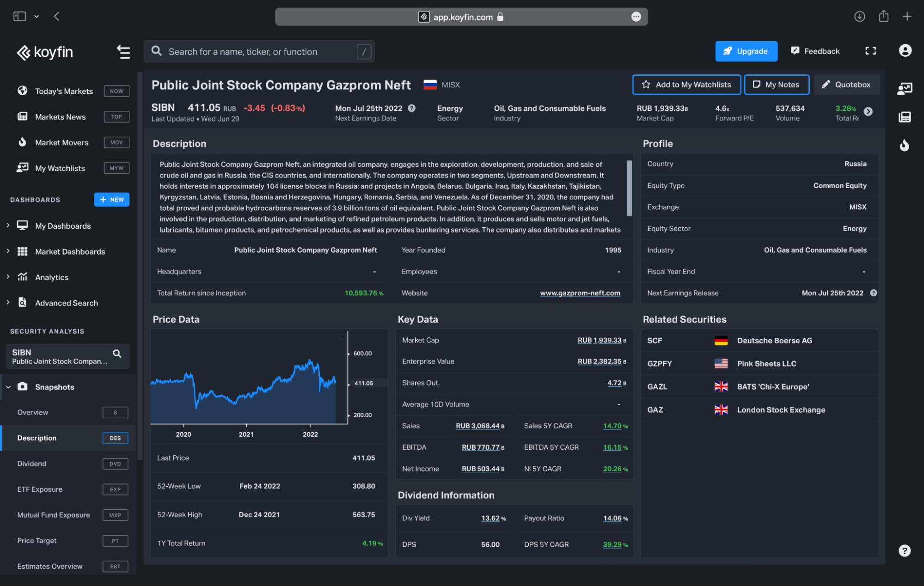The image size is (924, 586).
Task: Click the Safari share icon
Action: click(883, 16)
